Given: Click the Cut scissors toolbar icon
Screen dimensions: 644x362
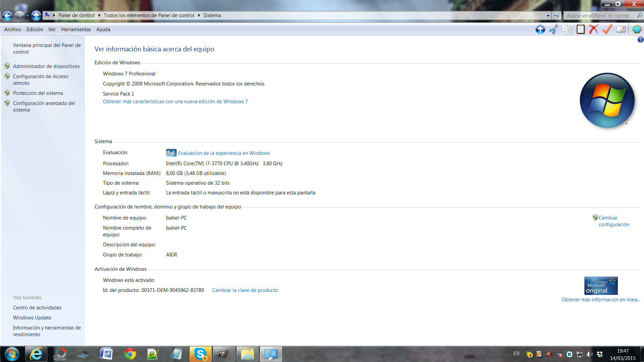Looking at the screenshot, I should pyautogui.click(x=554, y=29).
